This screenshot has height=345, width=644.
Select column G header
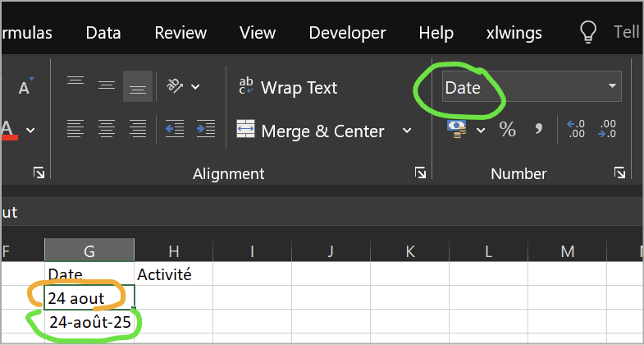89,251
